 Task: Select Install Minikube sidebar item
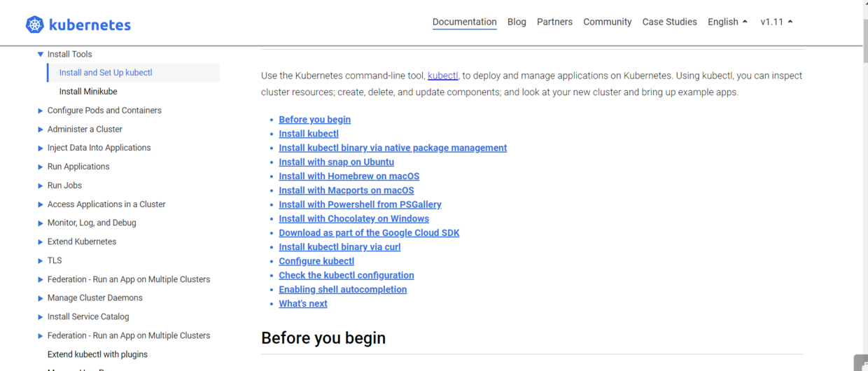88,92
